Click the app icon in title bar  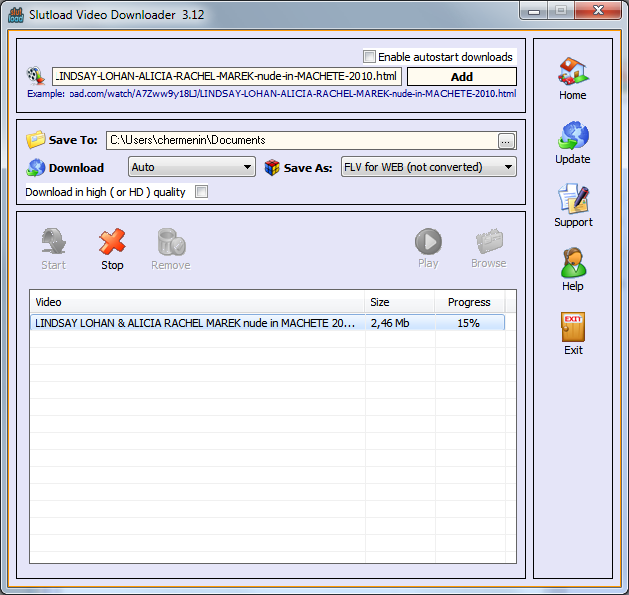click(x=16, y=15)
